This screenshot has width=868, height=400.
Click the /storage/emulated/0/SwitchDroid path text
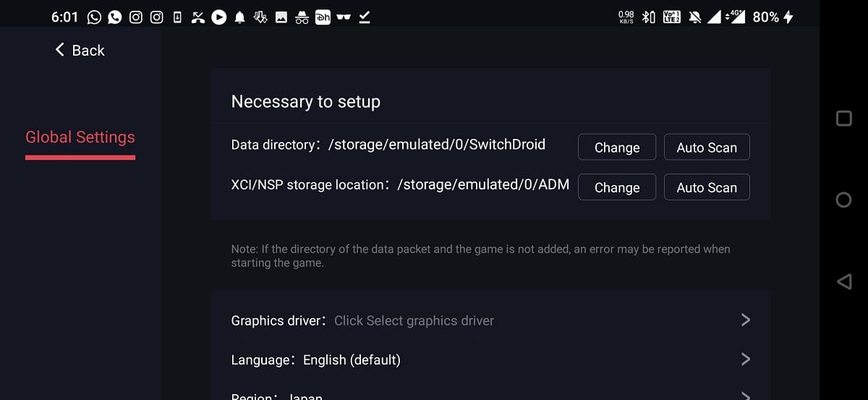click(x=437, y=145)
